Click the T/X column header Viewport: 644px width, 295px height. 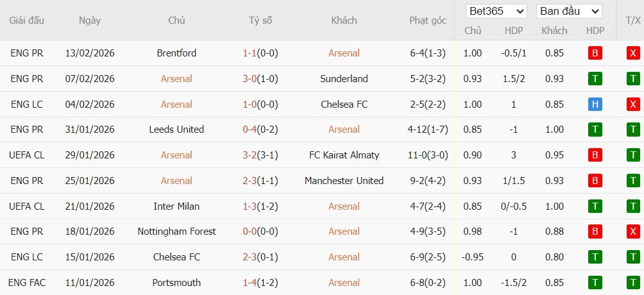[x=632, y=21]
